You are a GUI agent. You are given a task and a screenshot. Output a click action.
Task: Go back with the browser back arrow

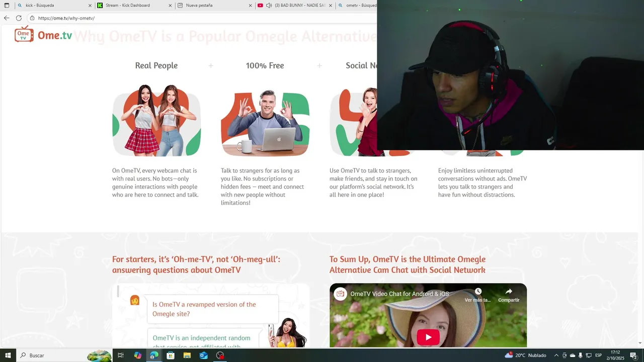7,18
